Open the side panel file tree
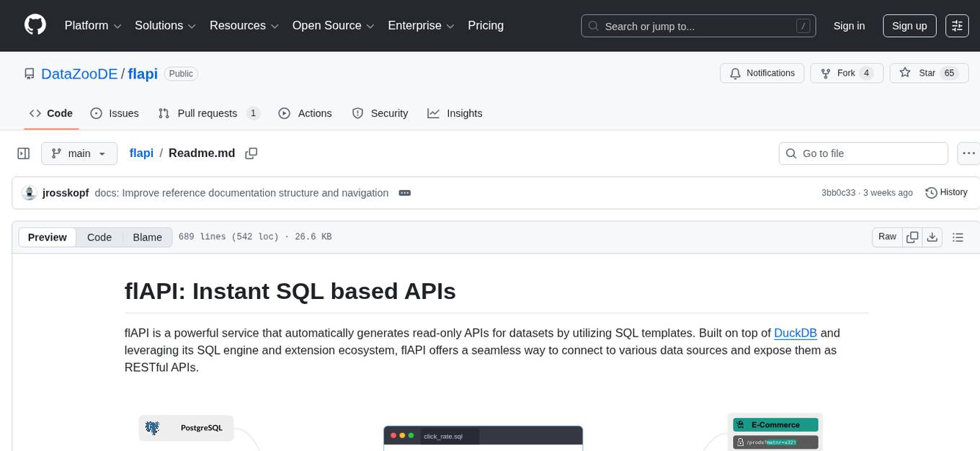This screenshot has width=980, height=451. [x=23, y=153]
